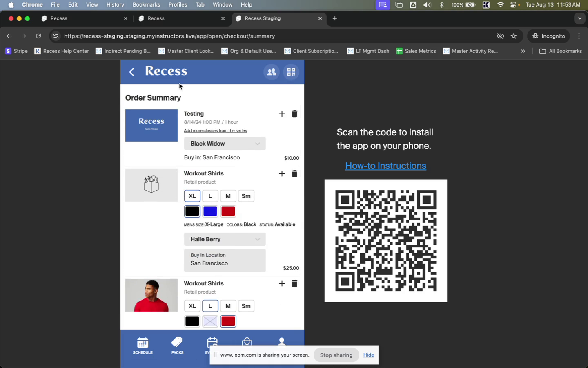The width and height of the screenshot is (588, 368).
Task: Click the red shirt product photo
Action: pyautogui.click(x=151, y=295)
